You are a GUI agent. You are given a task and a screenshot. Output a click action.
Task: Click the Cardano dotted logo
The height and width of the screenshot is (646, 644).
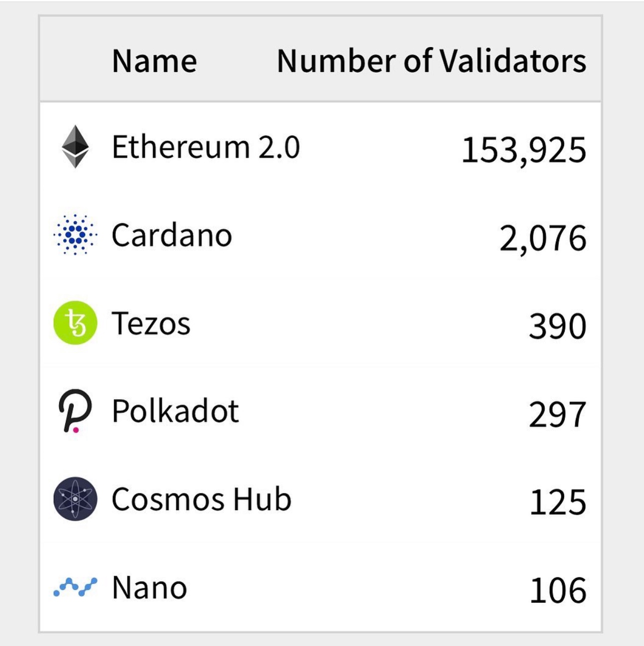click(x=75, y=235)
